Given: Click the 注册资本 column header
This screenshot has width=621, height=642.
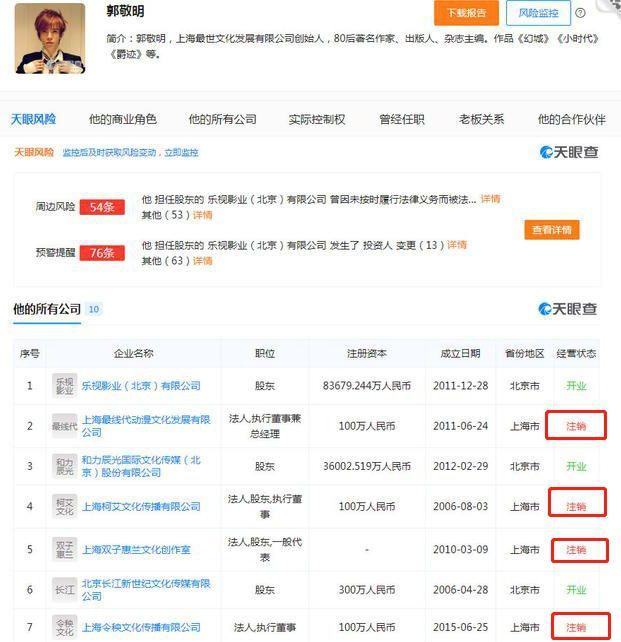Looking at the screenshot, I should click(367, 353).
